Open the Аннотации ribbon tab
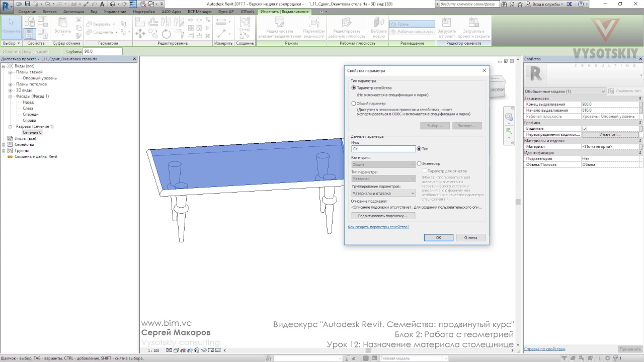Screen dimensions: 644x362 coord(73,11)
